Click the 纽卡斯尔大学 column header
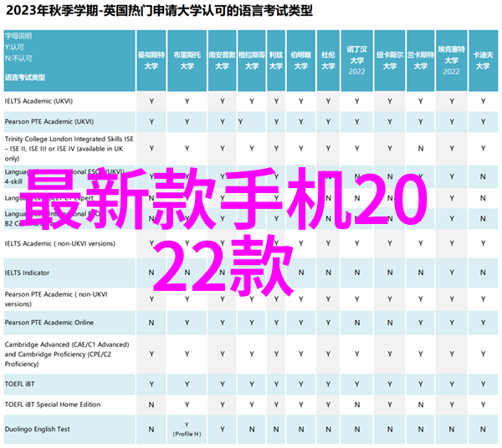Screen dimensions: 502x448 click(x=390, y=60)
